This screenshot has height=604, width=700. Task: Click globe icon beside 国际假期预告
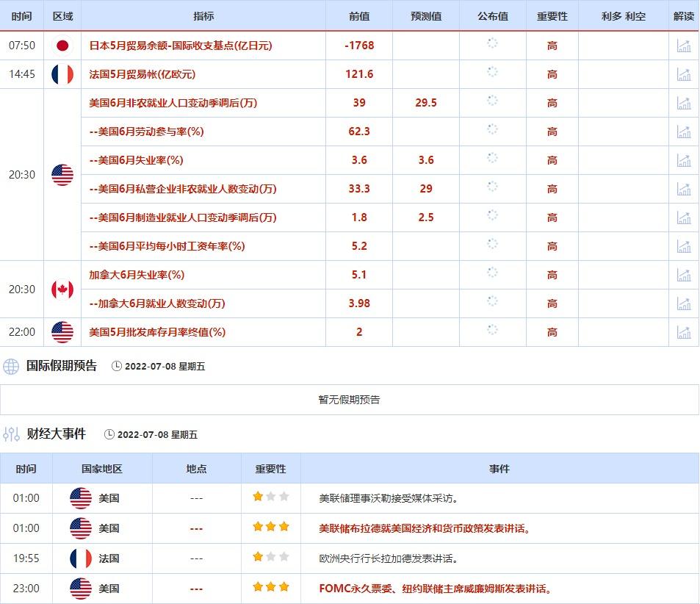(11, 367)
